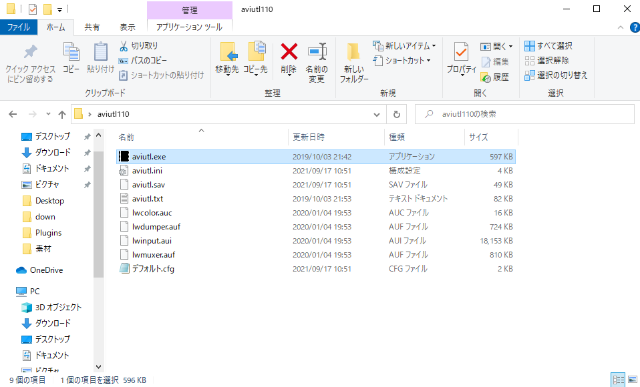
Task: Click the Manage (管理) contextual tab
Action: pyautogui.click(x=189, y=10)
